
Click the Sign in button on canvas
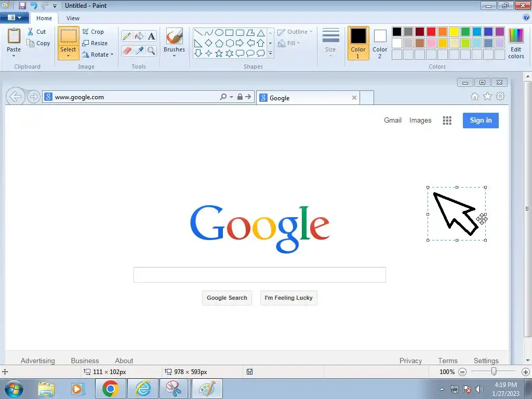click(x=481, y=120)
